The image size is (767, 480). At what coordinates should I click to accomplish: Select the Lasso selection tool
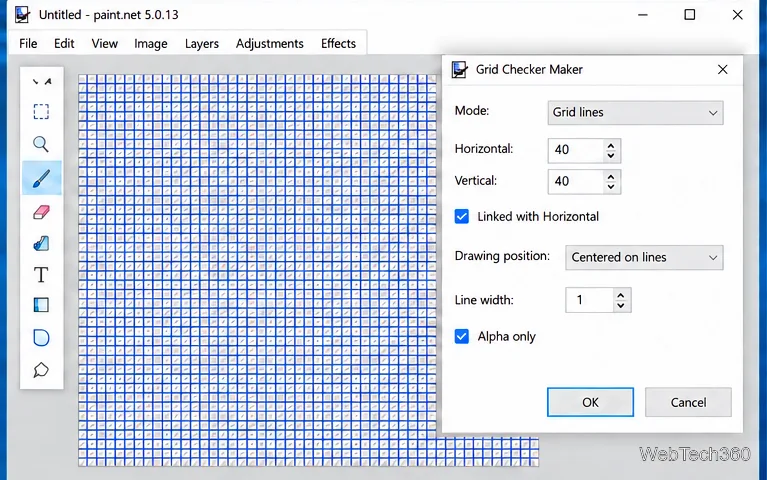tap(41, 370)
